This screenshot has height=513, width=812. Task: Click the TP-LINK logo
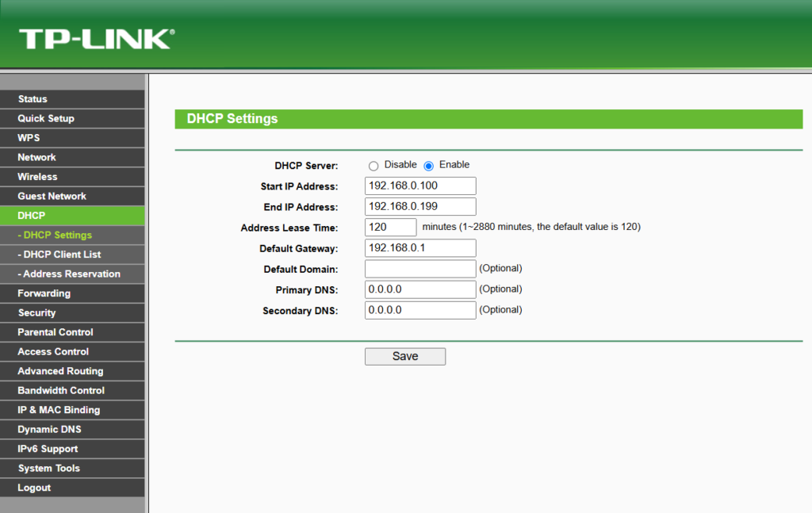[97, 40]
